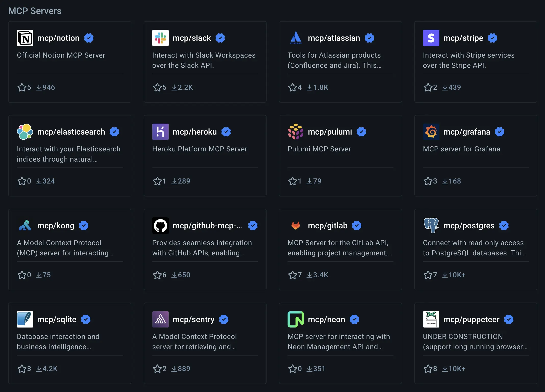Open the mcp/grafana server title
This screenshot has width=545, height=392.
pos(467,132)
